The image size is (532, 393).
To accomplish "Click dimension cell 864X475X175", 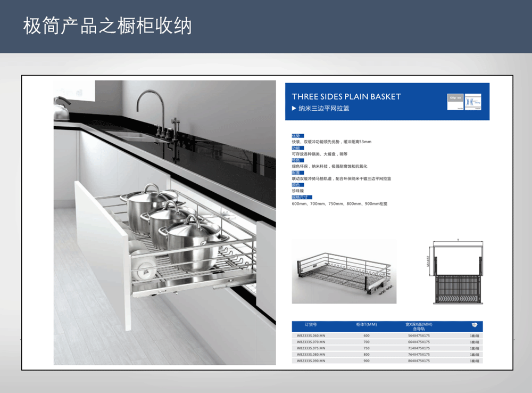I will 419,361.
